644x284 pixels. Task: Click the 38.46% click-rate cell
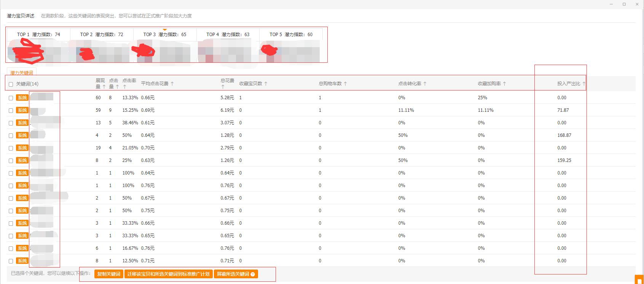click(x=130, y=123)
